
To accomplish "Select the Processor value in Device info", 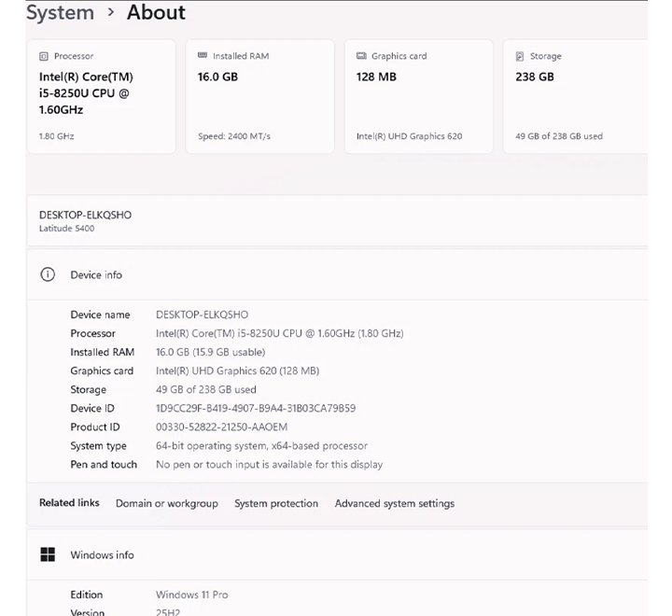I will coord(279,333).
